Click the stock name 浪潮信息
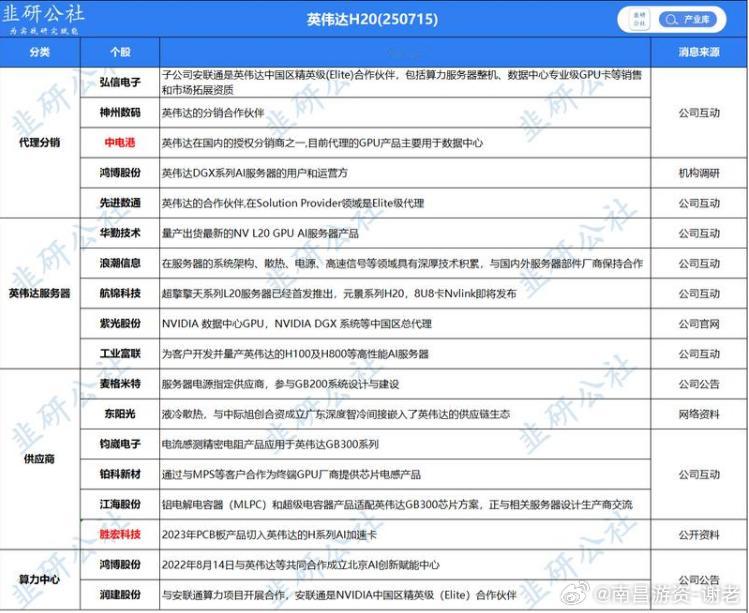Viewport: 749px width, 613px height. (120, 263)
